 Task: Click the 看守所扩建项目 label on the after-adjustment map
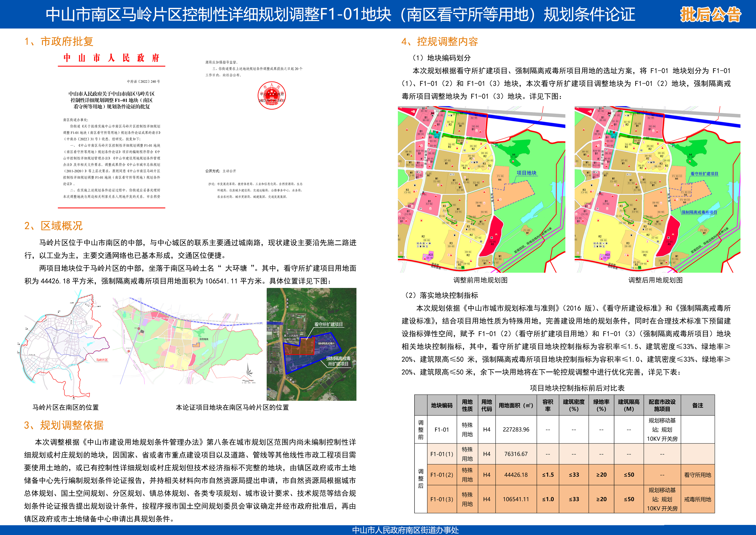pos(704,174)
